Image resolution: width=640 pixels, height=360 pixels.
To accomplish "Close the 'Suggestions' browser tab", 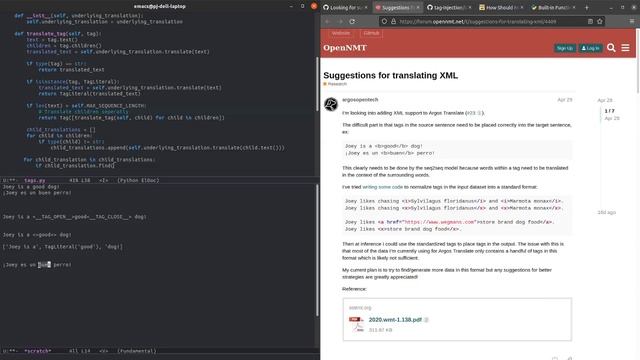I will click(x=418, y=7).
